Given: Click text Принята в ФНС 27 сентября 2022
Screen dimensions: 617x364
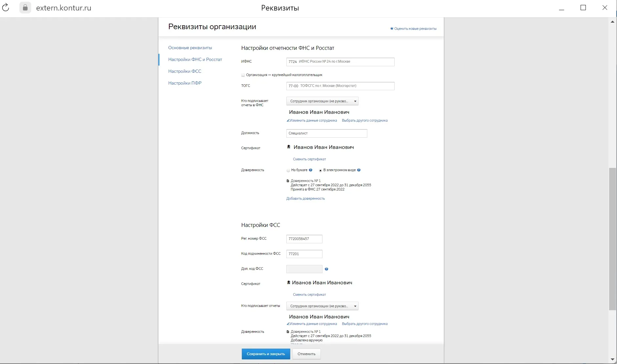Looking at the screenshot, I should (318, 189).
